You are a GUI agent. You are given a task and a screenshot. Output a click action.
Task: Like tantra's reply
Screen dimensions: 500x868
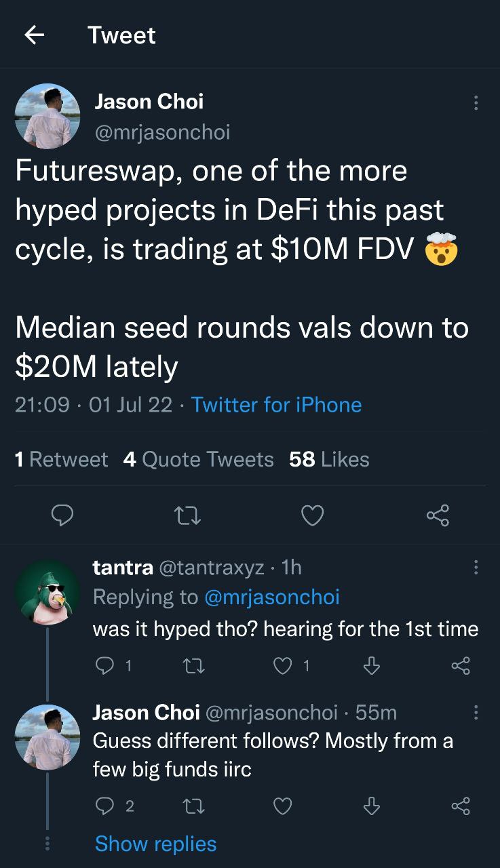coord(282,667)
